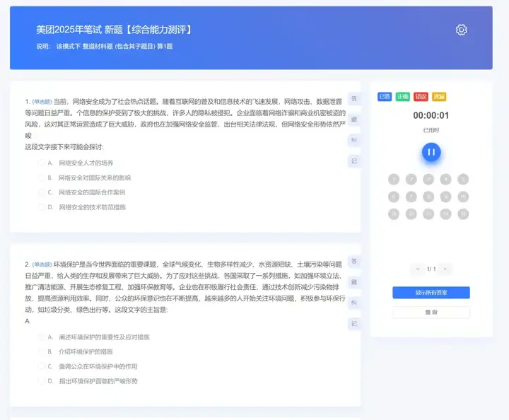Jump to question 8 in number grid
The height and width of the screenshot is (420, 509).
[428, 197]
